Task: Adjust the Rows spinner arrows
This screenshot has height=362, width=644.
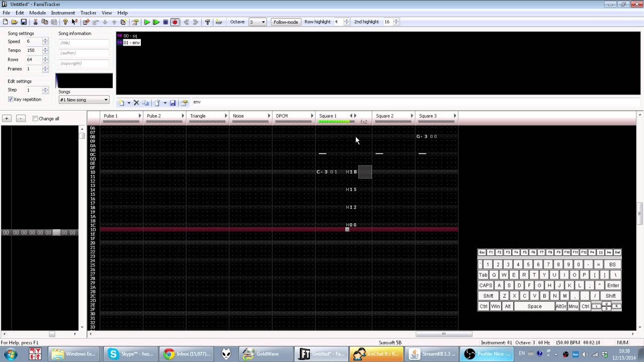Action: (45, 59)
